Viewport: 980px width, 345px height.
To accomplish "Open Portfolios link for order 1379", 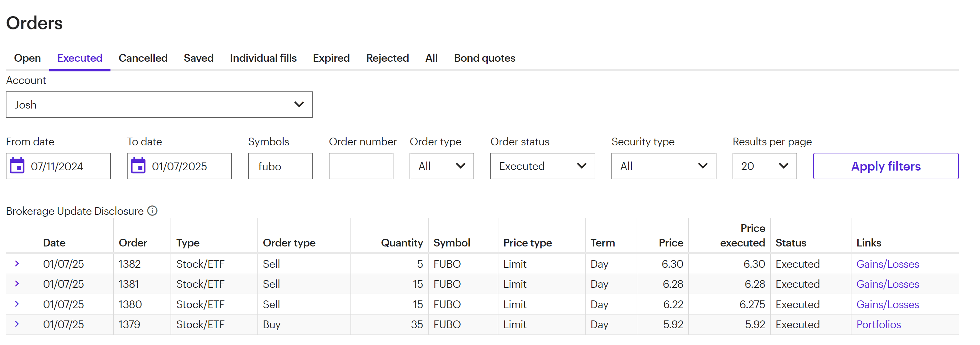I will pyautogui.click(x=879, y=324).
